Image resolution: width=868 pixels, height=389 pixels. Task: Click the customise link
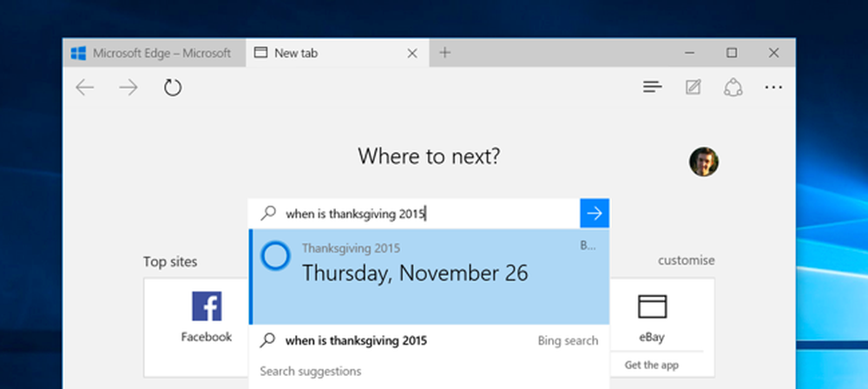click(x=686, y=260)
